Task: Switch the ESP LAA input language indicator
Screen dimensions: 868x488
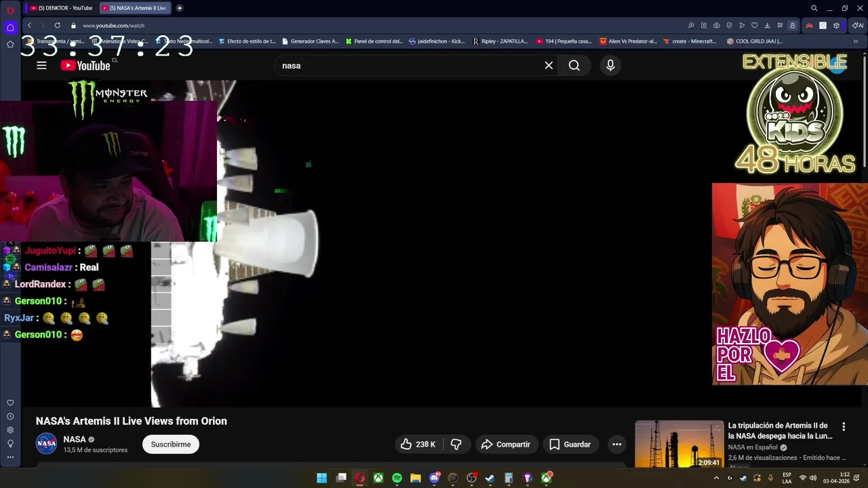Action: 787,478
